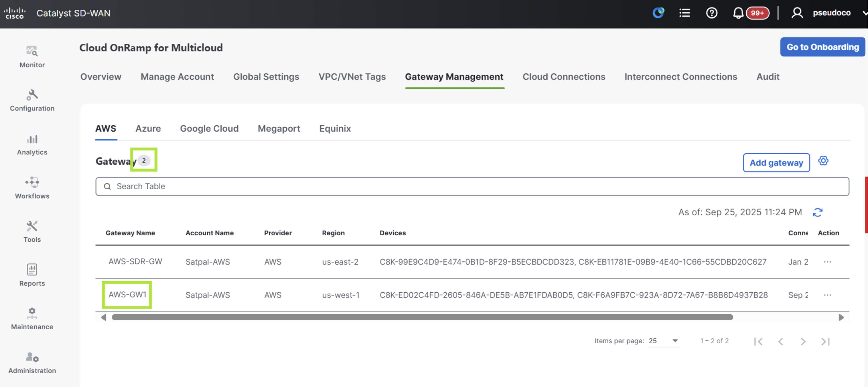Image resolution: width=868 pixels, height=387 pixels.
Task: Open the help question mark icon
Action: point(712,13)
